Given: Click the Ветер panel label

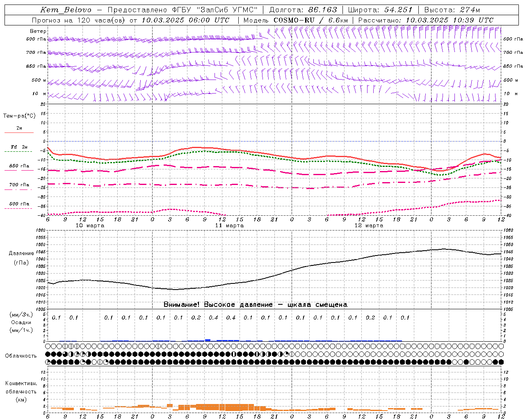Looking at the screenshot, I should click(38, 31).
